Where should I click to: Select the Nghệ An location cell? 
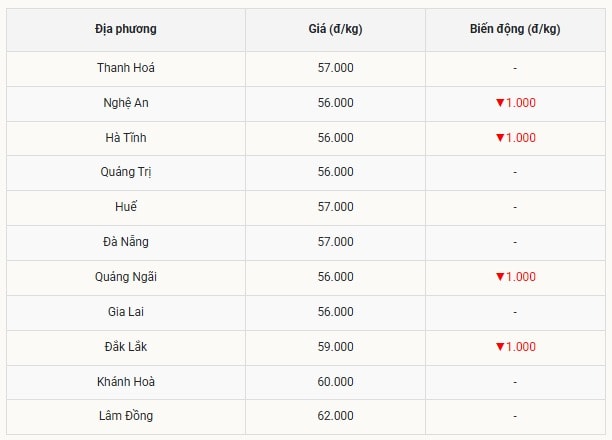(x=126, y=103)
